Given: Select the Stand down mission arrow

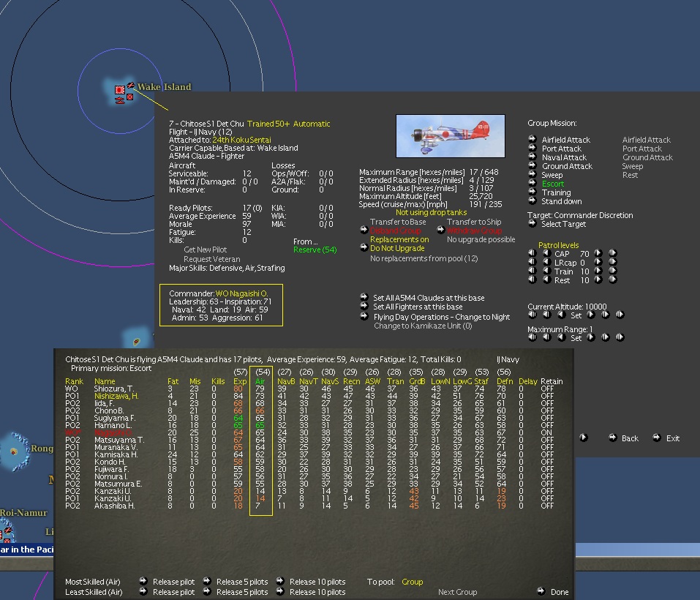Looking at the screenshot, I should (x=532, y=200).
